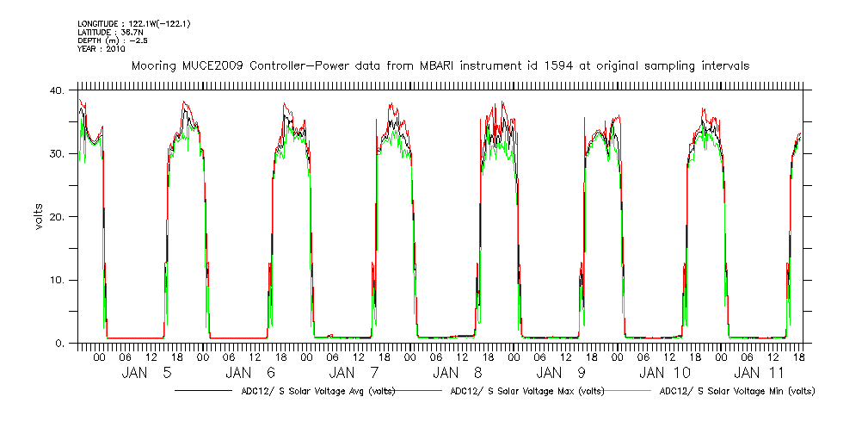Select the JAN 10 date marker
Screen dimensions: 868x434
pos(664,373)
